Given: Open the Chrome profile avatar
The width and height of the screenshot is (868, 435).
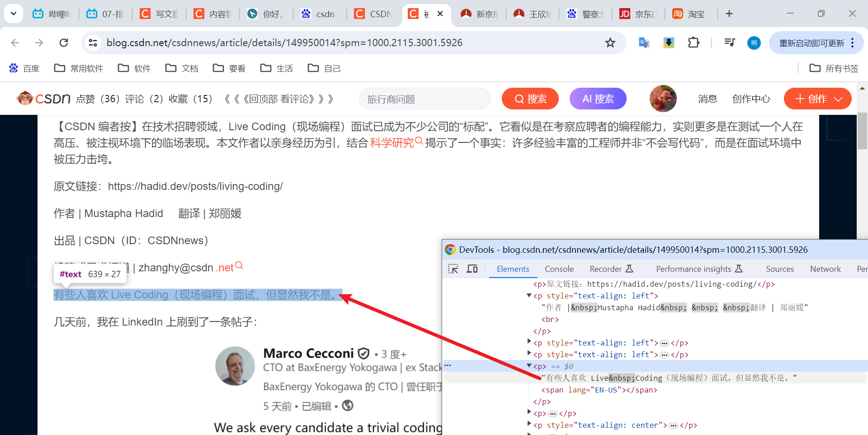Looking at the screenshot, I should 754,43.
